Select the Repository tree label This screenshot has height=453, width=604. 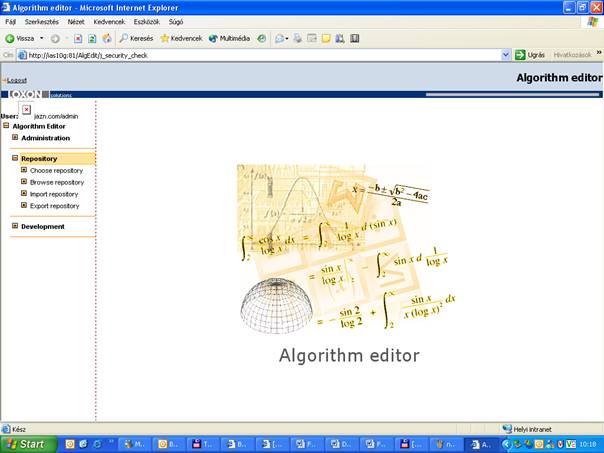tap(39, 159)
